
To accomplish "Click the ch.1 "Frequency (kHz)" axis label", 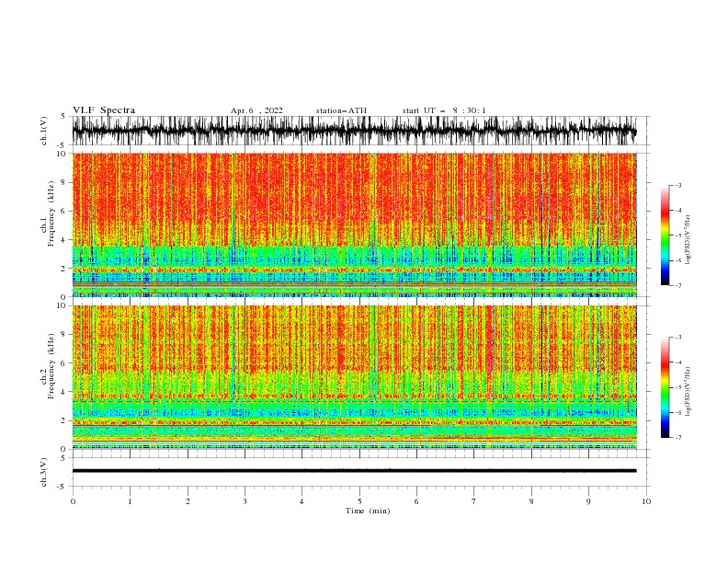I will pos(51,213).
